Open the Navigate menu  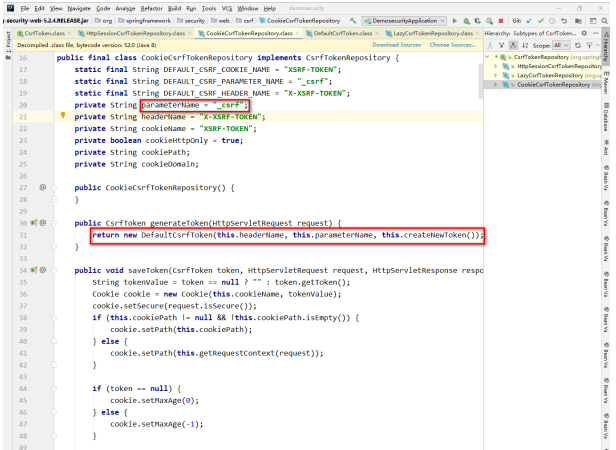tap(79, 8)
